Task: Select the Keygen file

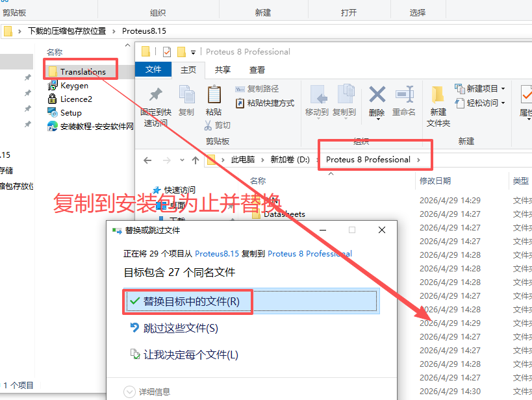Action: [68, 86]
